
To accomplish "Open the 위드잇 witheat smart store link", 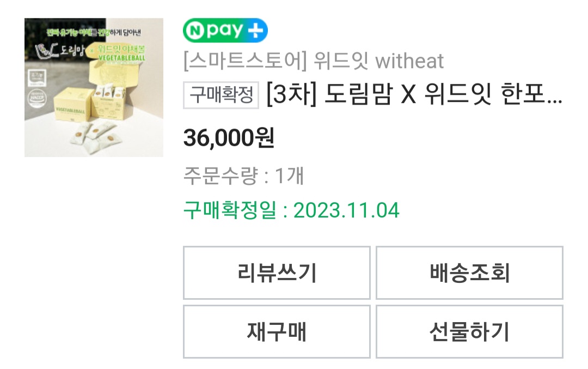I will pos(314,61).
